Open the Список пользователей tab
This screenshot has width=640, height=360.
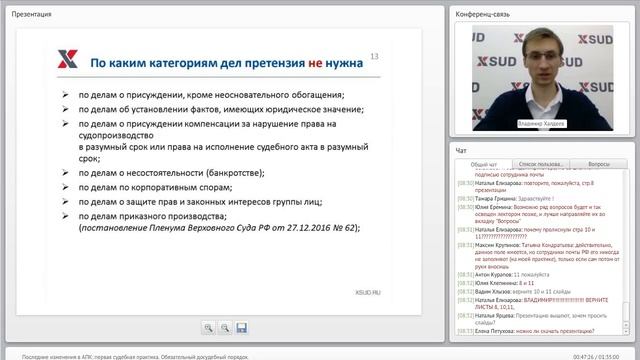(x=540, y=164)
